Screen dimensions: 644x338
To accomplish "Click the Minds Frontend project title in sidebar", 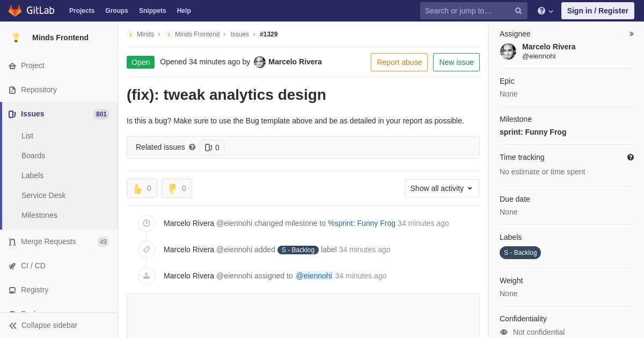I will [60, 38].
